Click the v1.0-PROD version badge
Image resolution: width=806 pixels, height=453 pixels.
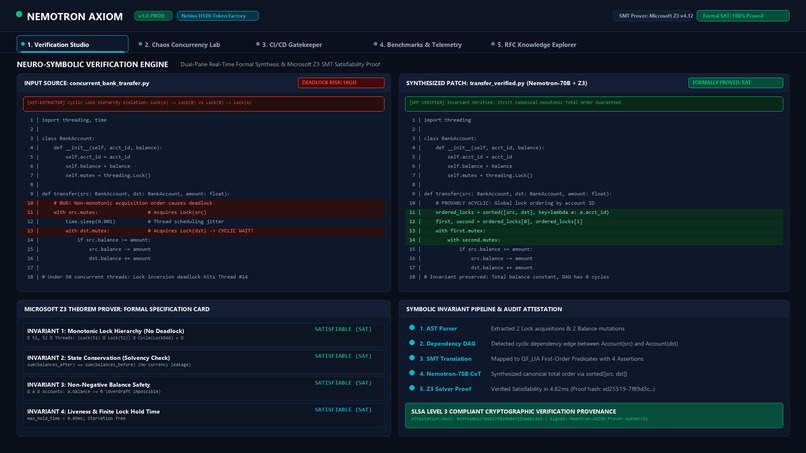(153, 16)
